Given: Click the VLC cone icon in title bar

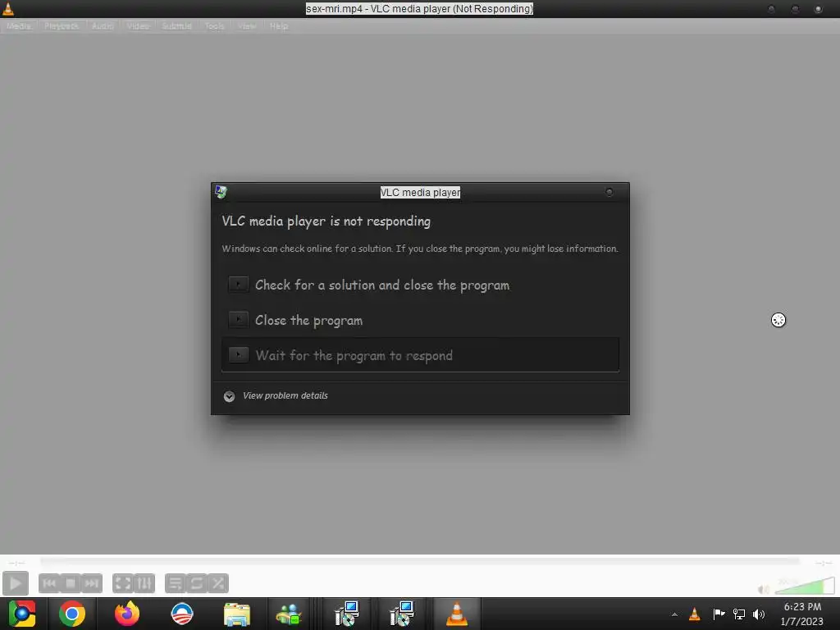Looking at the screenshot, I should pos(8,8).
